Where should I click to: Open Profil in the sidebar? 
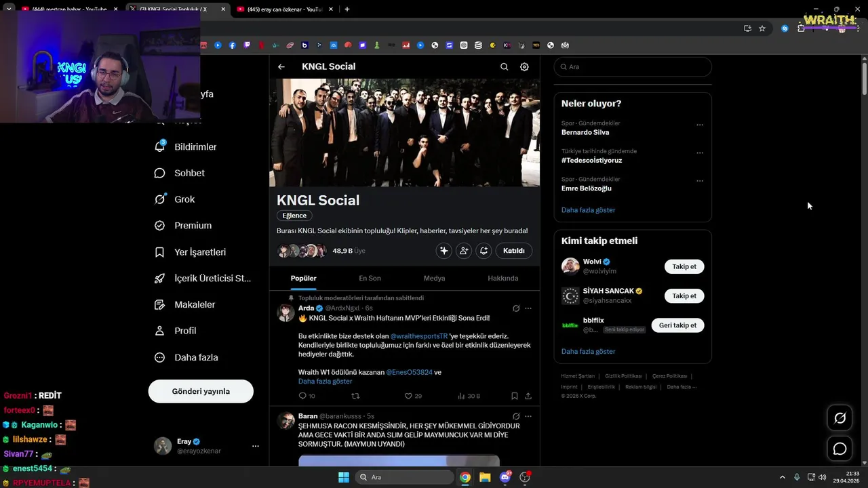(176, 331)
